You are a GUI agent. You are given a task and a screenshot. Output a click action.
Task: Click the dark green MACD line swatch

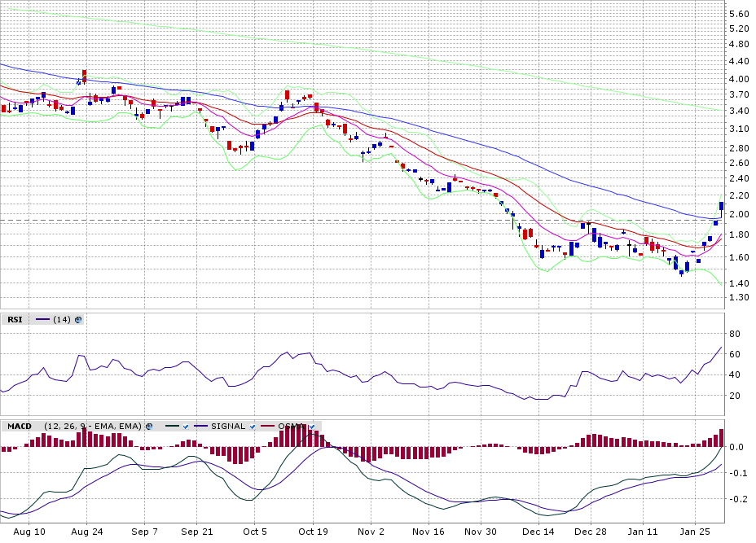point(171,426)
